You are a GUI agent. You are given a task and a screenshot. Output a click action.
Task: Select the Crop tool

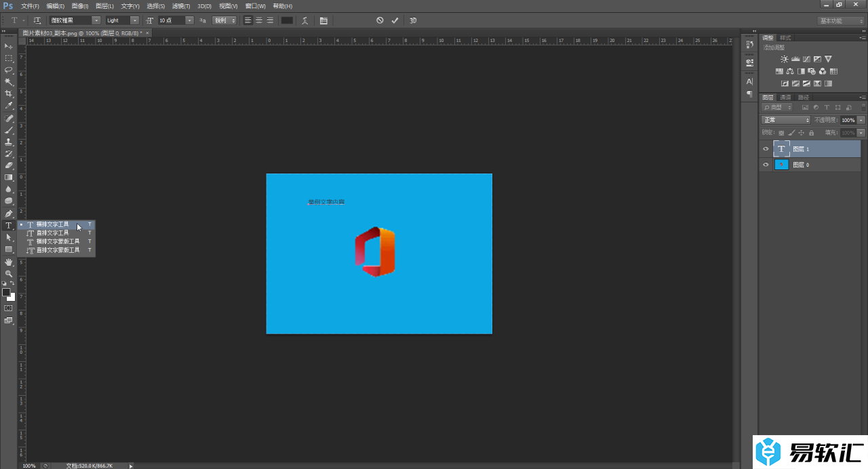pyautogui.click(x=9, y=94)
